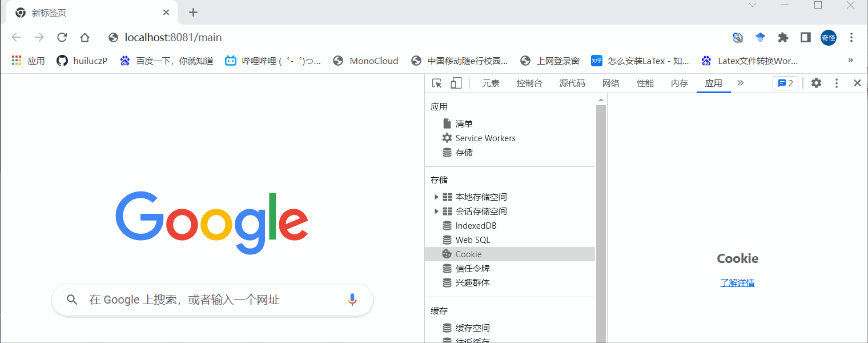Open the Chrome extensions puzzle icon
868x343 pixels.
pos(783,38)
